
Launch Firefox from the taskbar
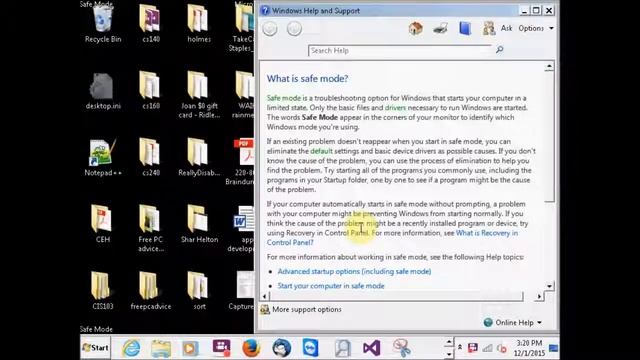[x=251, y=348]
